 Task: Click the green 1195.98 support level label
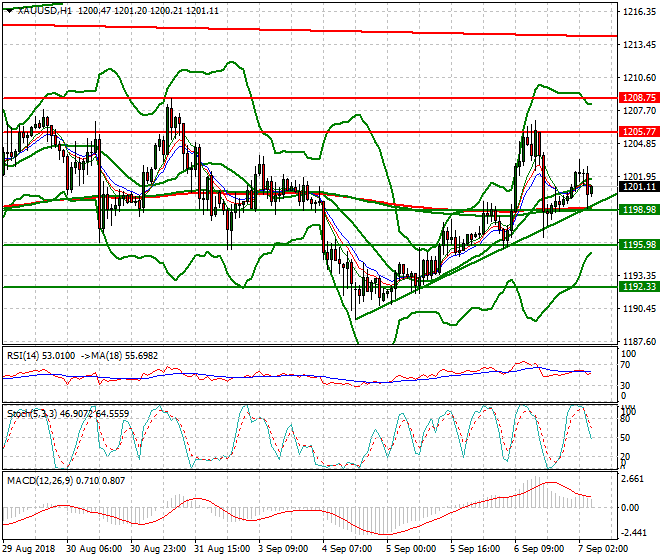(639, 245)
